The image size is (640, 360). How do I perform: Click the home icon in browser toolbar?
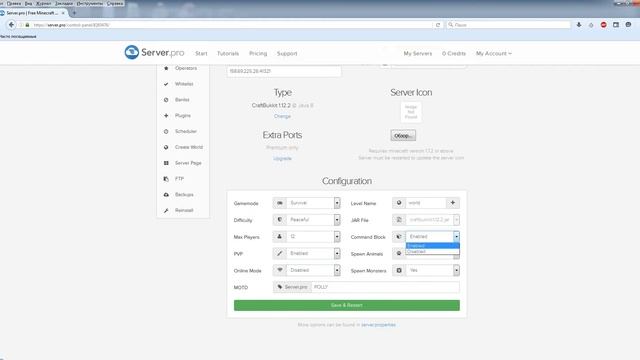[591, 25]
